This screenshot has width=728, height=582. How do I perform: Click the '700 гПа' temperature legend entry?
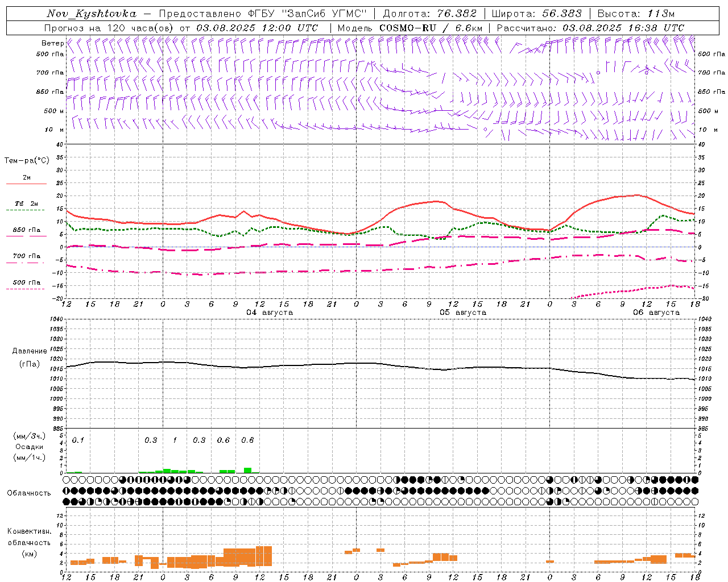pos(27,256)
